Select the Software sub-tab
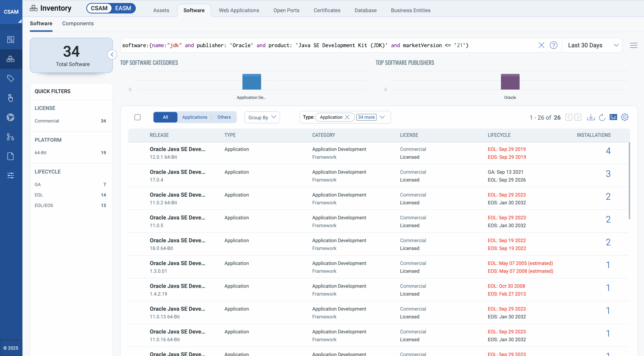The height and width of the screenshot is (356, 644). tap(41, 23)
